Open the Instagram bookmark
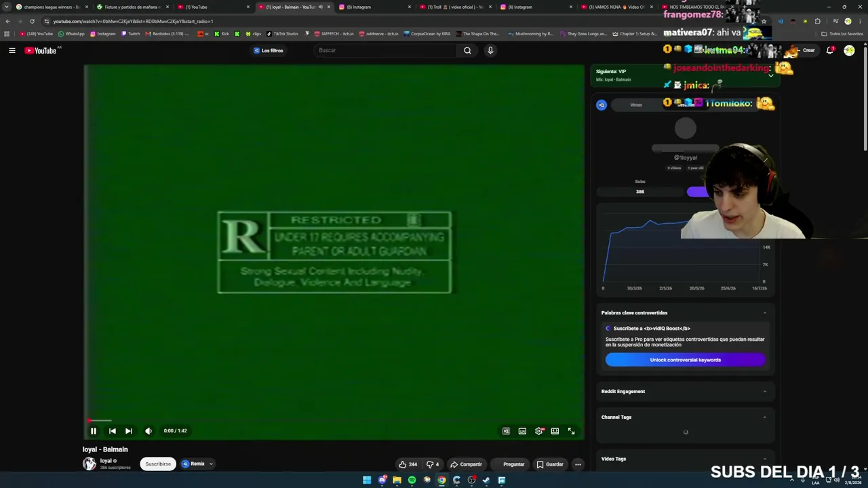The width and height of the screenshot is (868, 488). 102,34
